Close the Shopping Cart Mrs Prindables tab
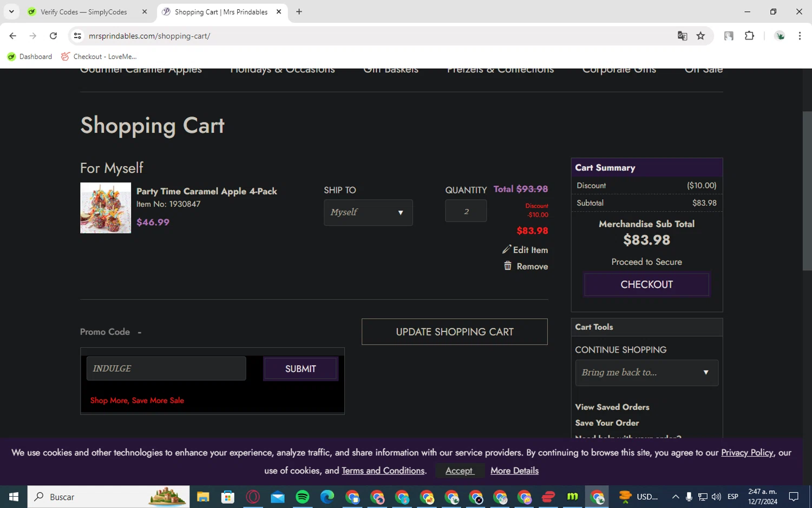Screen dimensions: 812x508 [279, 11]
